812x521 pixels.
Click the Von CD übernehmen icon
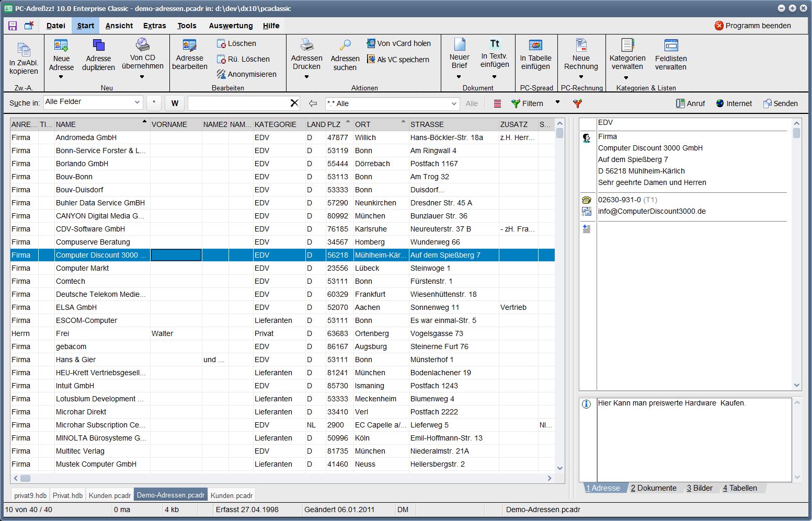pyautogui.click(x=143, y=44)
